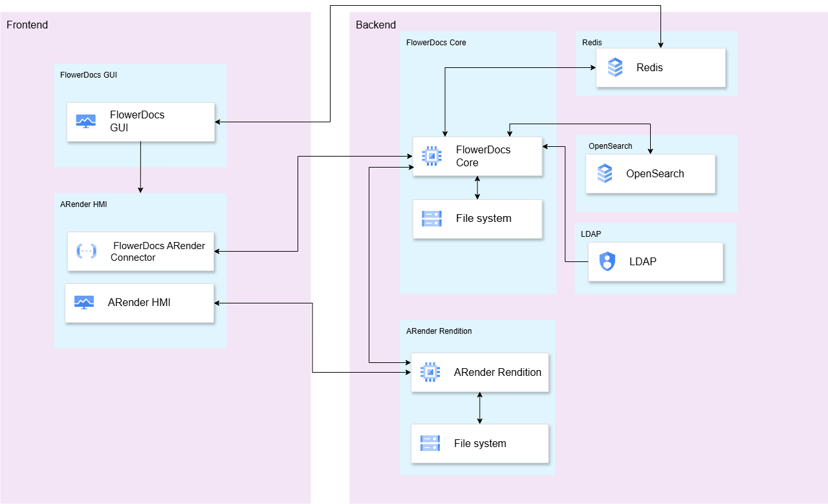Image resolution: width=828 pixels, height=504 pixels.
Task: Click the monitor icon beside ARender HMI node text
Action: pyautogui.click(x=83, y=302)
